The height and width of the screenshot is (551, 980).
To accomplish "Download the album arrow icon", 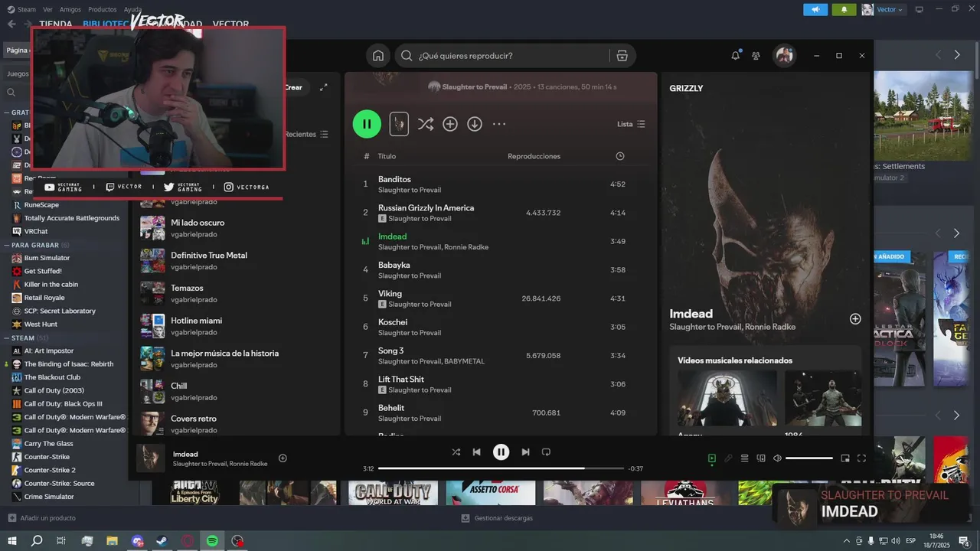I will pyautogui.click(x=475, y=124).
